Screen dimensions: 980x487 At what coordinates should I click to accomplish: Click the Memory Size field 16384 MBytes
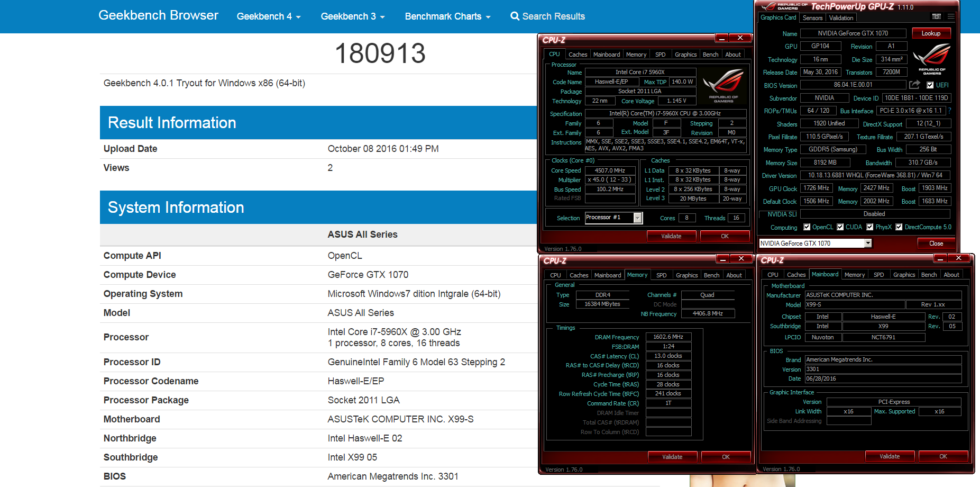click(602, 304)
